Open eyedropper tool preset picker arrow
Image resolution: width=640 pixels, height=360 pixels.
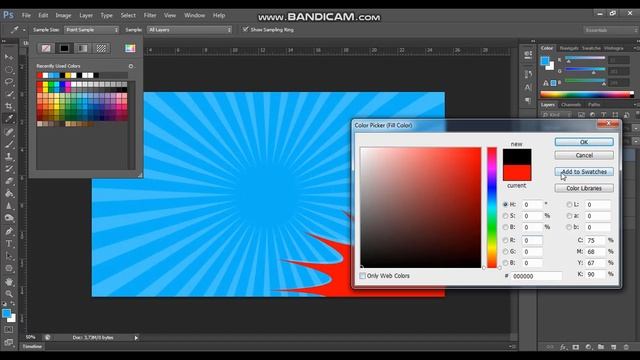pos(24,30)
